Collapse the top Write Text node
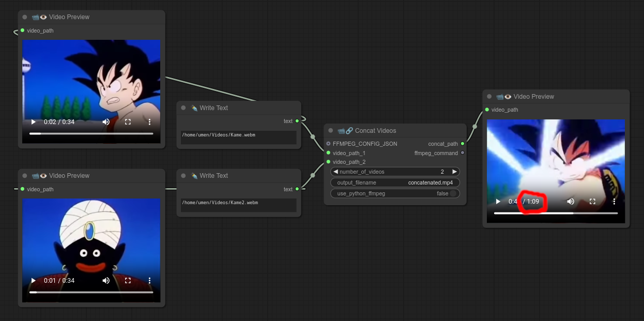 [183, 108]
